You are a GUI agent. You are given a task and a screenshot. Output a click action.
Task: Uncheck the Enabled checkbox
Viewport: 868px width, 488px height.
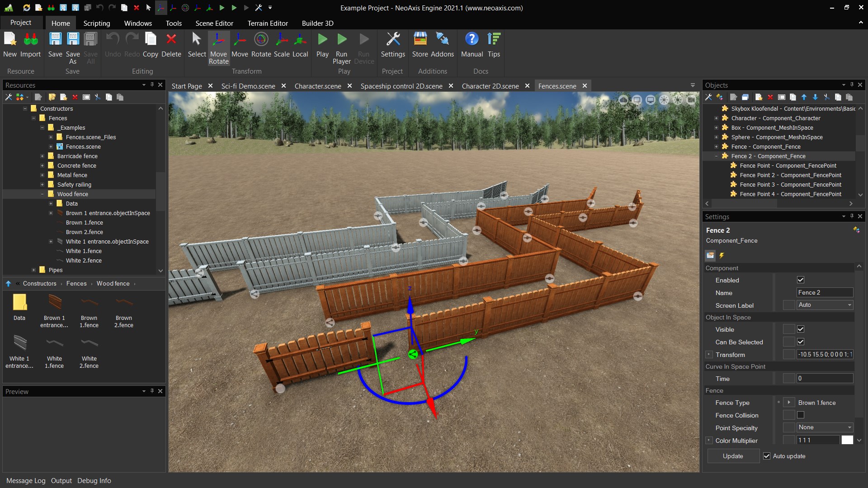click(x=801, y=280)
